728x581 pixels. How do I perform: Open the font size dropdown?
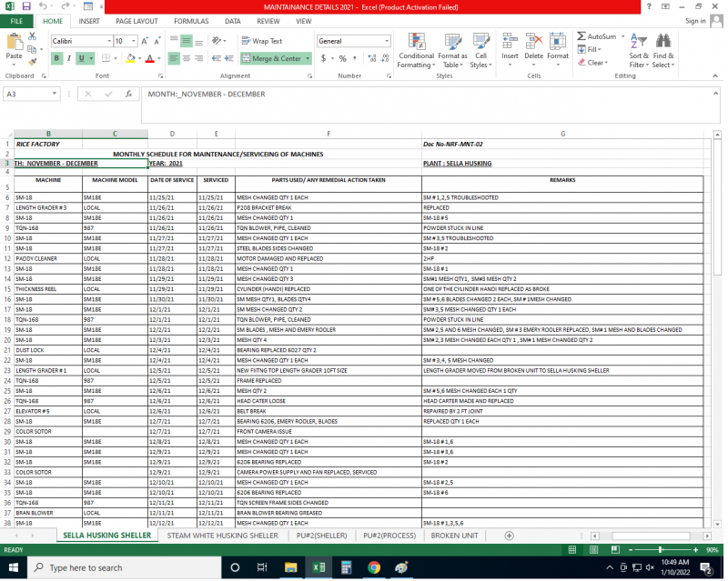(x=134, y=41)
